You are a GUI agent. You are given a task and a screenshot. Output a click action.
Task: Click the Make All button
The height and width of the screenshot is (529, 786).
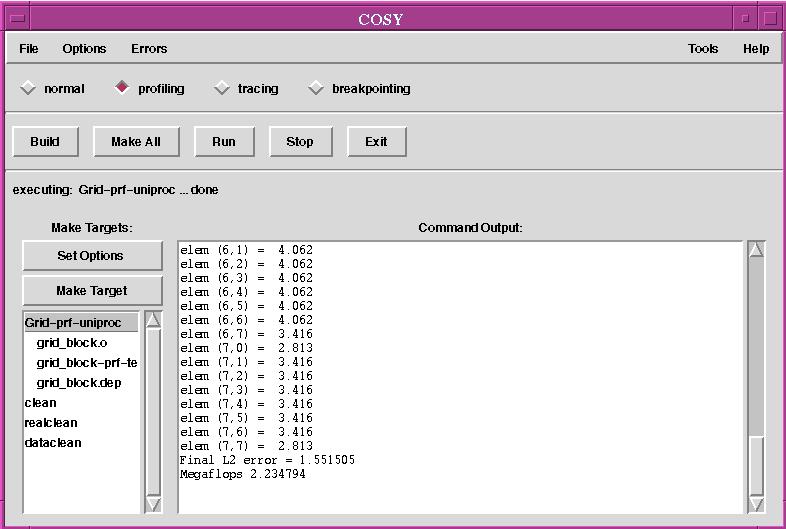click(x=136, y=141)
